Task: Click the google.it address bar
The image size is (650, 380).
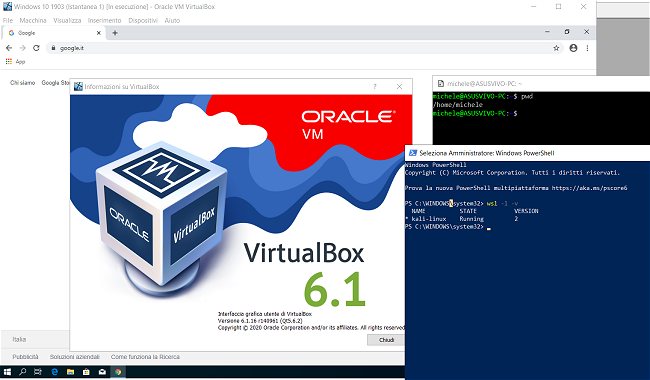Action: pos(305,48)
